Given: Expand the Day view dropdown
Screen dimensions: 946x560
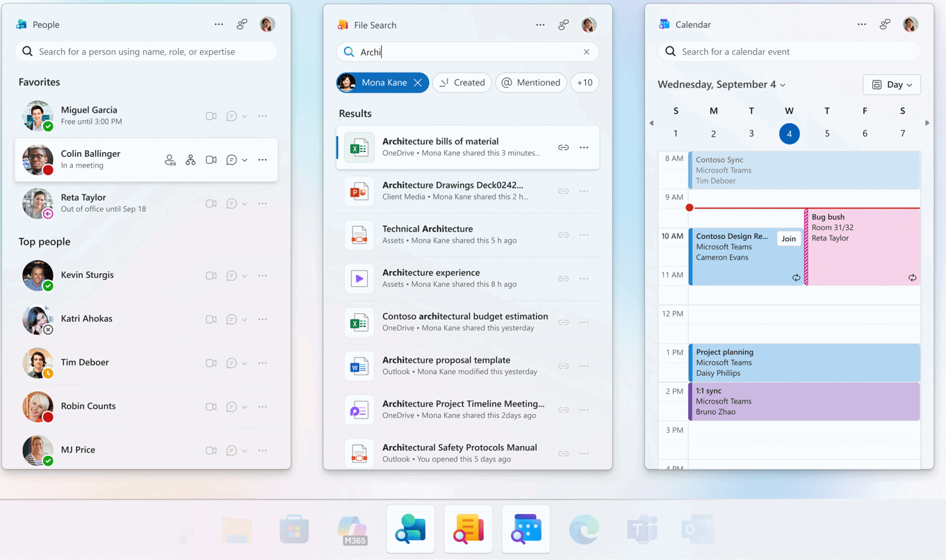Looking at the screenshot, I should [892, 85].
